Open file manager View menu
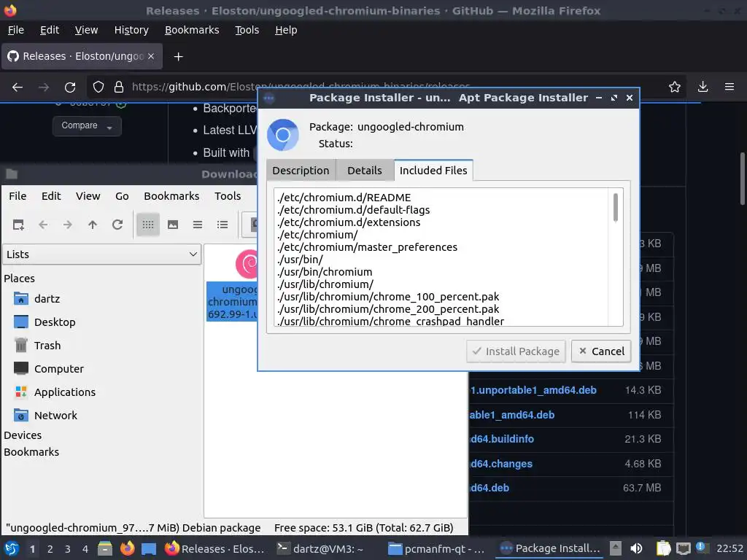The width and height of the screenshot is (747, 560). tap(88, 196)
